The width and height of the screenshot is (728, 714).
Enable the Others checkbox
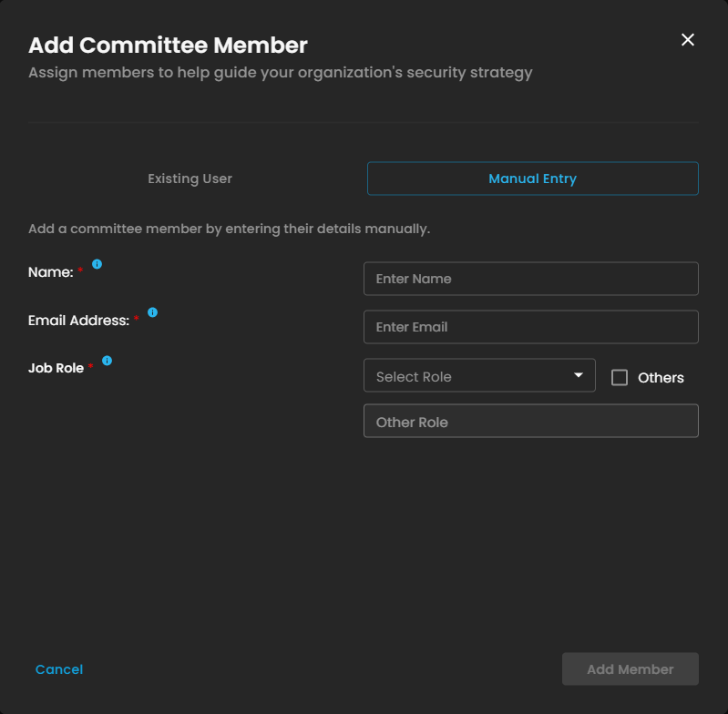[620, 377]
